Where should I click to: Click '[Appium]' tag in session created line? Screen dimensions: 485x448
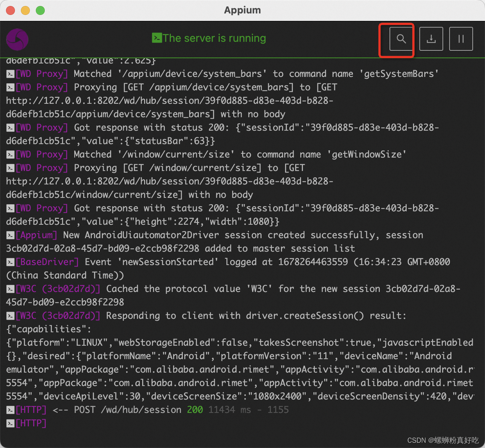(37, 235)
